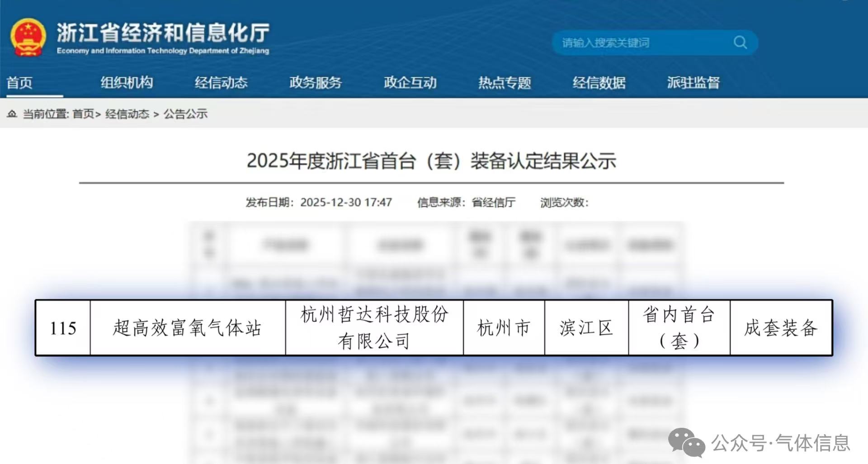Click the search magnifier icon
This screenshot has height=464, width=868.
click(740, 43)
